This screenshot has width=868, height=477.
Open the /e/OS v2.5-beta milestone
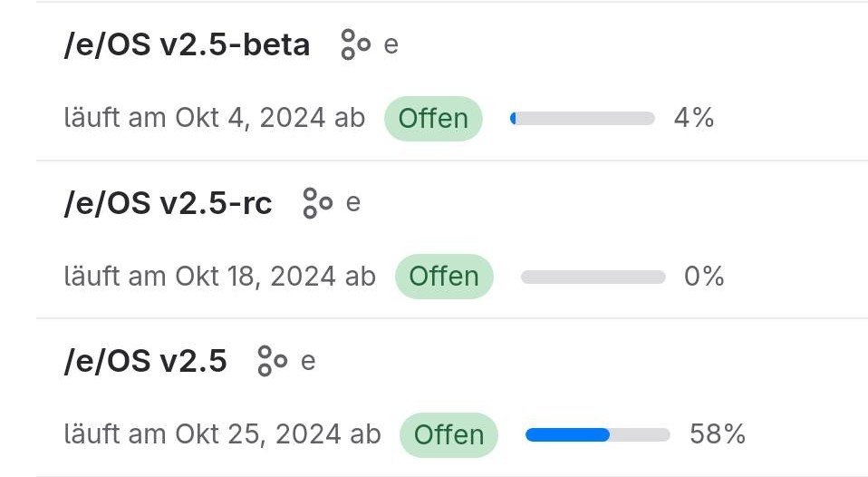tap(187, 44)
